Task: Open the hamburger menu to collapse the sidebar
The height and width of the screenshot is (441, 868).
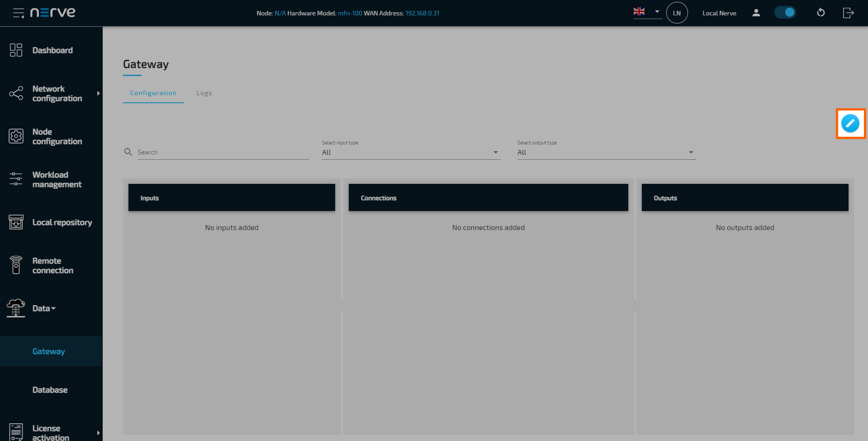Action: (x=18, y=13)
